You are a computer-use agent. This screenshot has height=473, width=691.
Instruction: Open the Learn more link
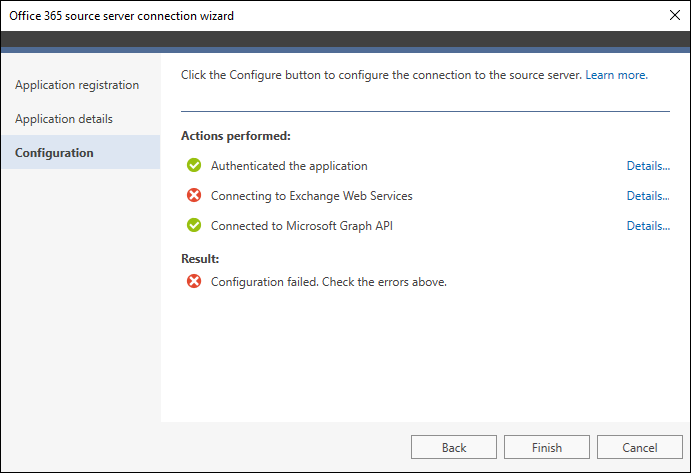[x=616, y=75]
